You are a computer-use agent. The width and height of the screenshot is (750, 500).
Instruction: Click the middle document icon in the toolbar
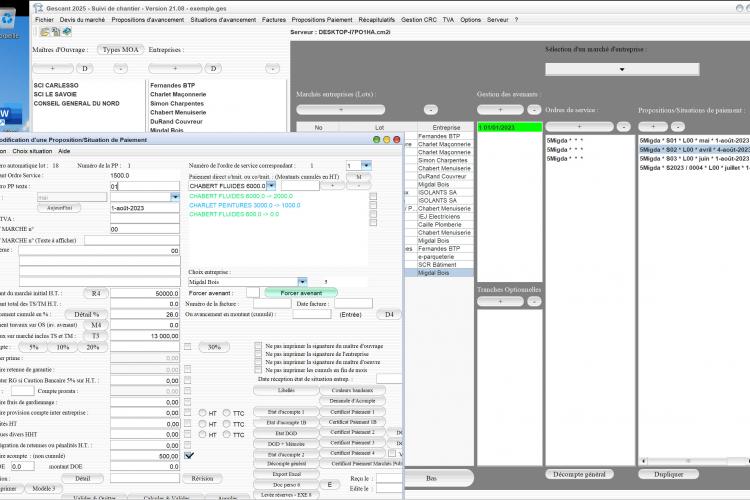pos(56,32)
